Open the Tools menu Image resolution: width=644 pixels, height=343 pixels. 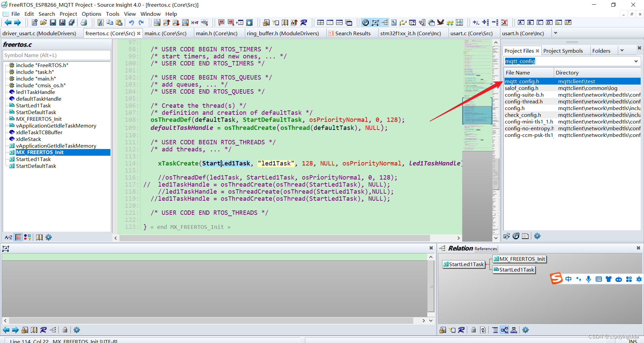[112, 14]
